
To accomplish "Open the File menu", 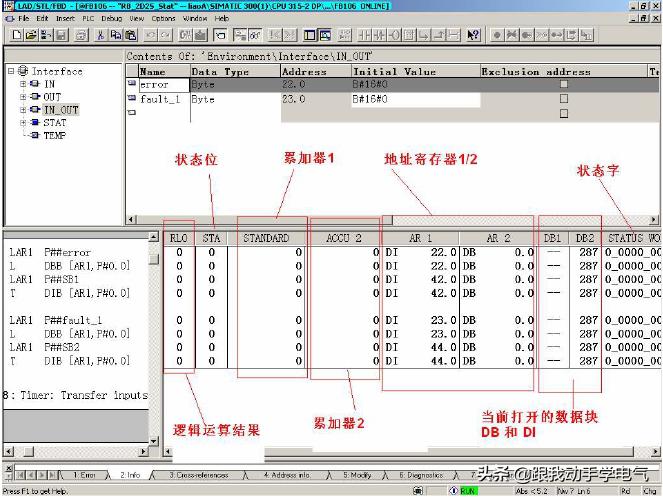I will click(24, 19).
